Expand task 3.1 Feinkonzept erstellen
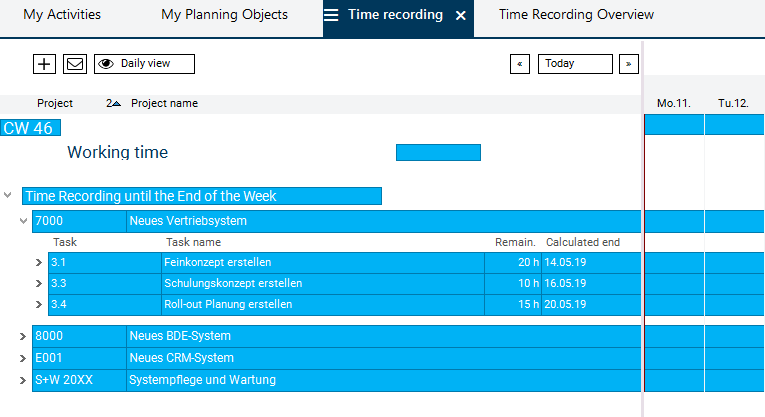The width and height of the screenshot is (765, 417). 39,263
